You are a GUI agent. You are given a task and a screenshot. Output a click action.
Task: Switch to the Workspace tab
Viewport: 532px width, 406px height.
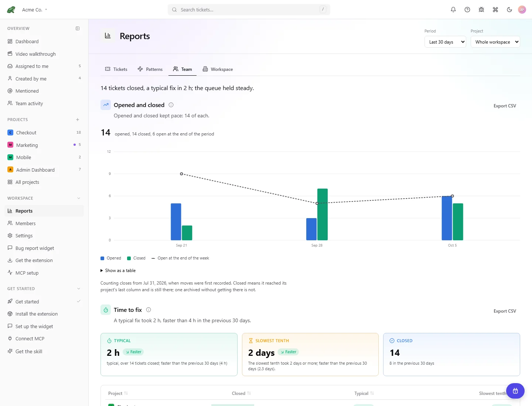[218, 69]
